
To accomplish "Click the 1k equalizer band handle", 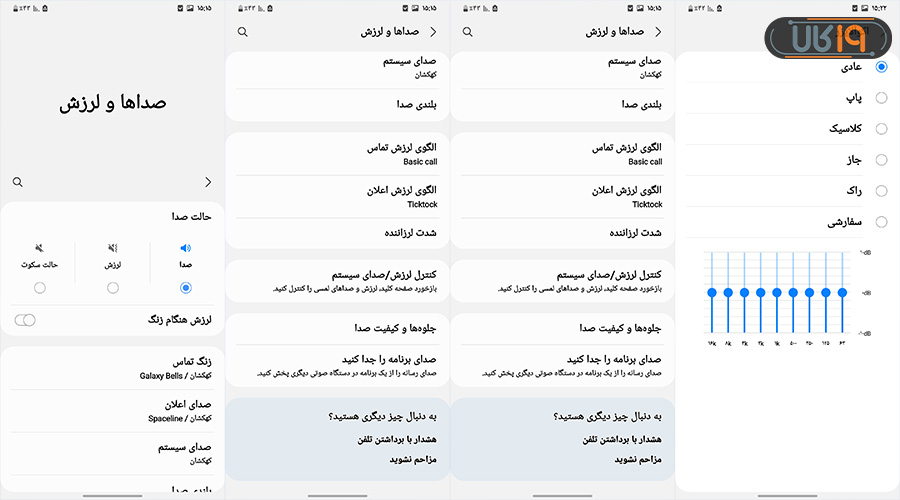I will click(x=776, y=293).
